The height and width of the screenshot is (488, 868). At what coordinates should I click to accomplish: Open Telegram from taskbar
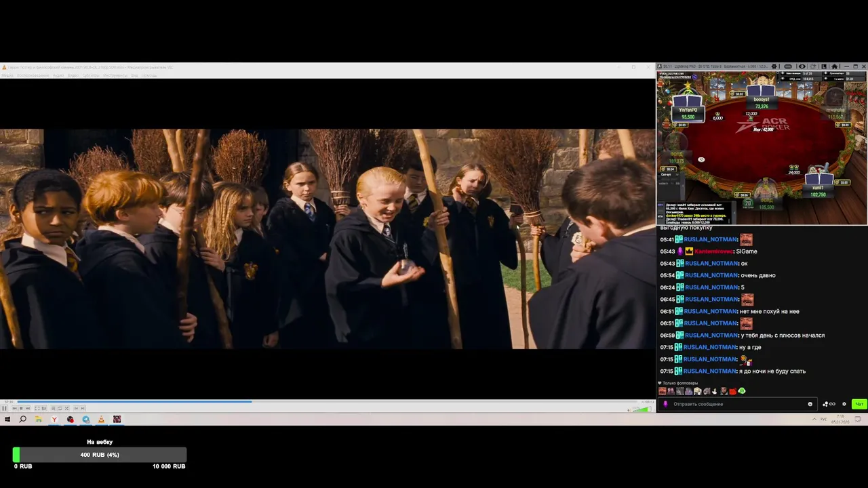86,420
